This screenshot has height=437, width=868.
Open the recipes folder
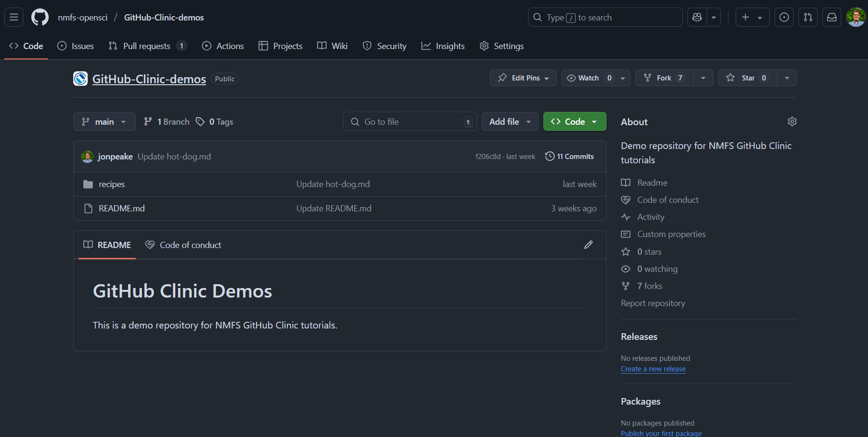(x=112, y=184)
